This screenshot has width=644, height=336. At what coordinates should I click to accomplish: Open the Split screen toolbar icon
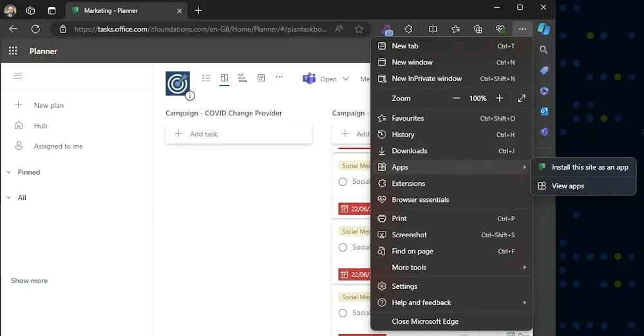point(433,29)
